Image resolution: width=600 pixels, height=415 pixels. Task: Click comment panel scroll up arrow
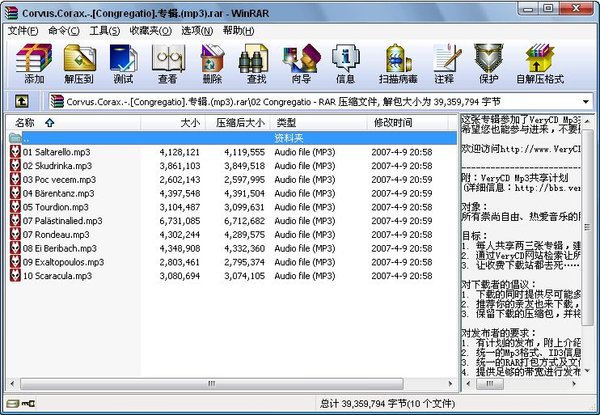[587, 121]
